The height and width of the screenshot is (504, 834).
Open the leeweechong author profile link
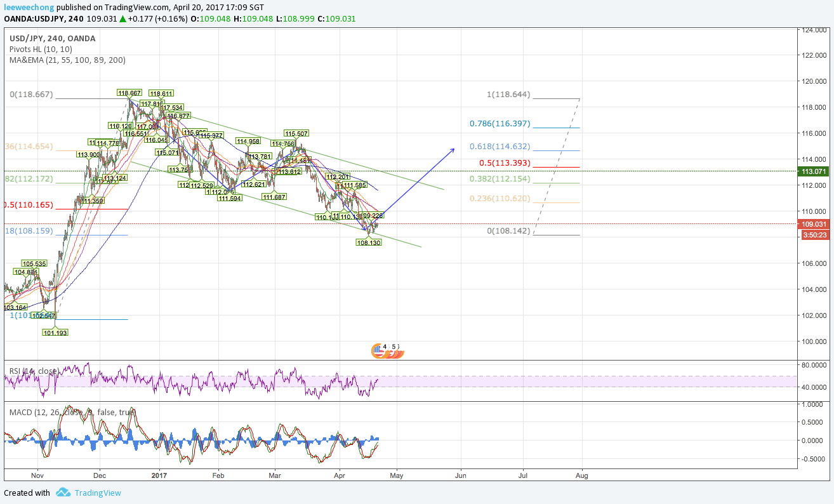(x=28, y=8)
